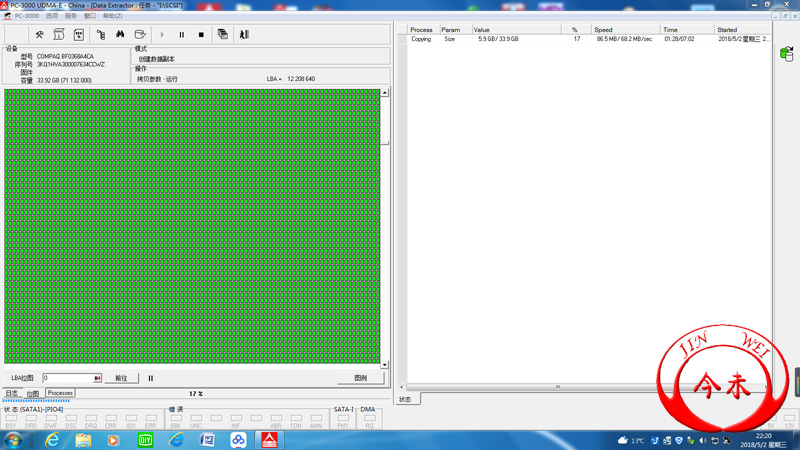Click the 图例 legend button

click(360, 378)
